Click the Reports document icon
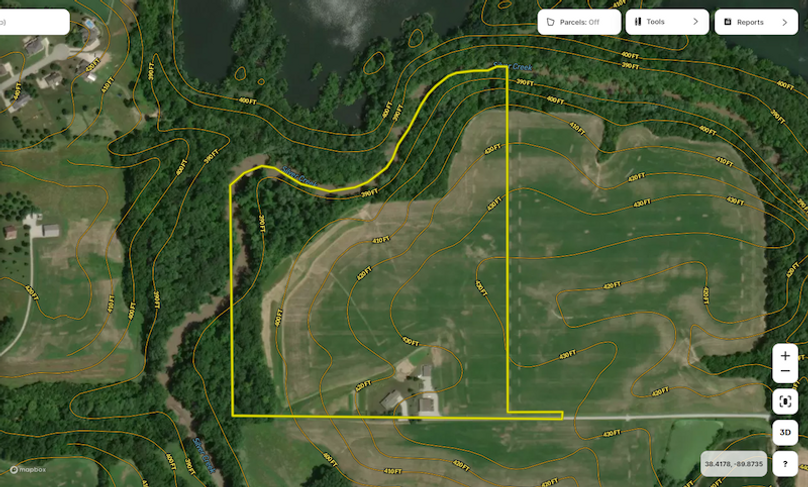Screen dimensions: 808x487 click(x=727, y=22)
